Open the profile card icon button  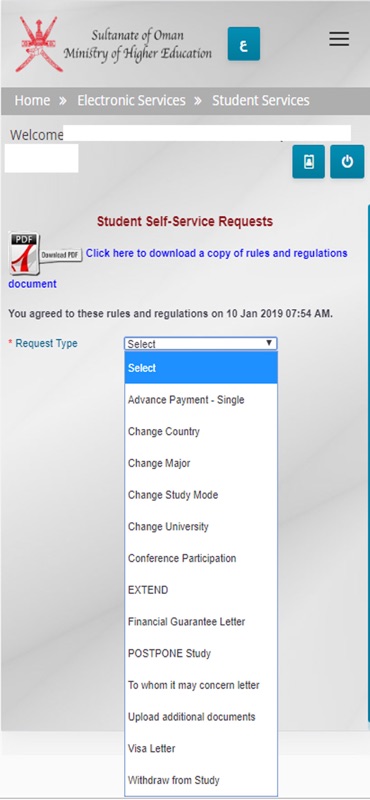(308, 162)
